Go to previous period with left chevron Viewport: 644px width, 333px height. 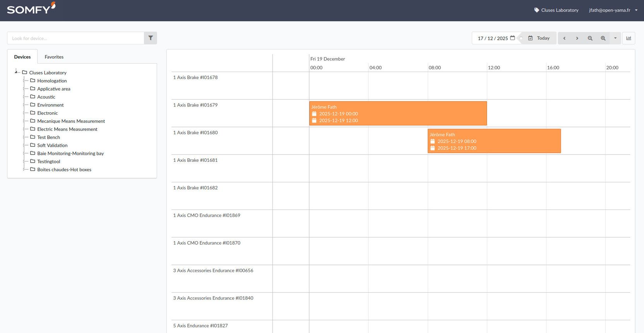[564, 38]
